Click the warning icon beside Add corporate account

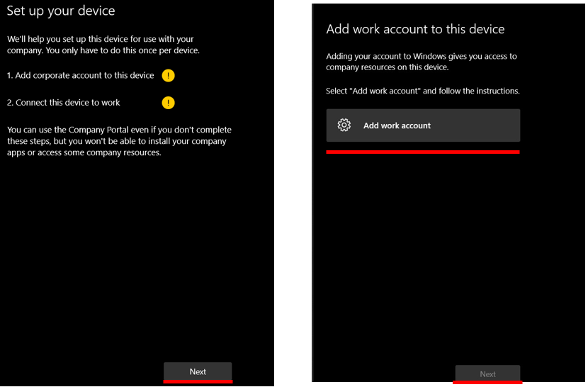point(168,75)
